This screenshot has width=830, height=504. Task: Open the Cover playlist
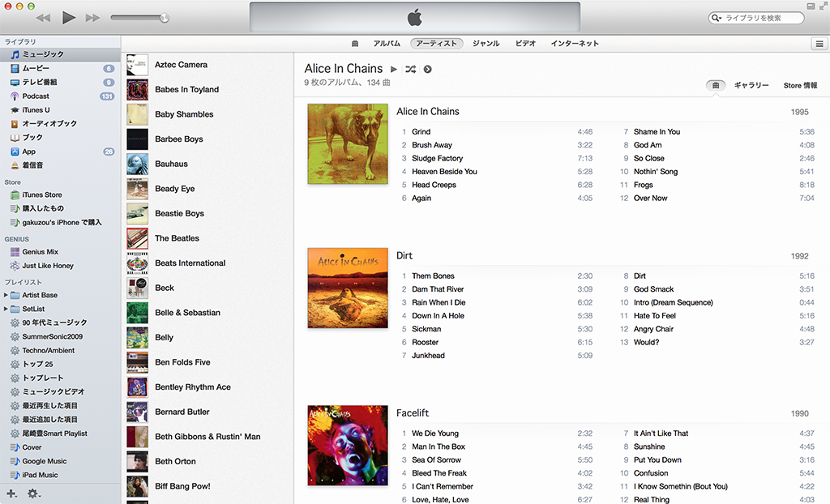pyautogui.click(x=60, y=447)
